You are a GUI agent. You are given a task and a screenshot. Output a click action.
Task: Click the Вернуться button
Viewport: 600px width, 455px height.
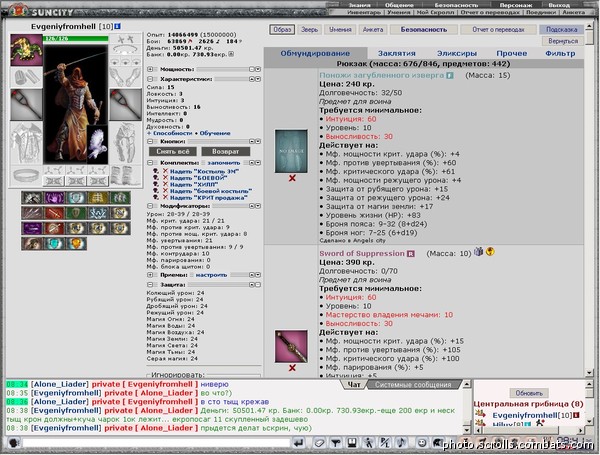(x=563, y=41)
